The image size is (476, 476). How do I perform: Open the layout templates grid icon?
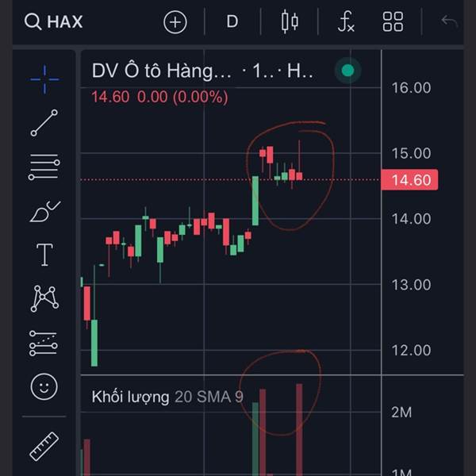click(x=393, y=21)
